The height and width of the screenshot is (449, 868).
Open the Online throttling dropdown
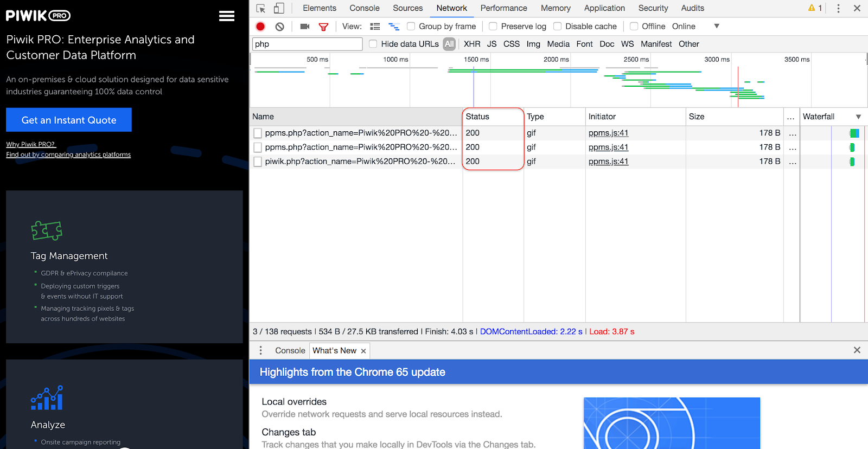(x=695, y=26)
